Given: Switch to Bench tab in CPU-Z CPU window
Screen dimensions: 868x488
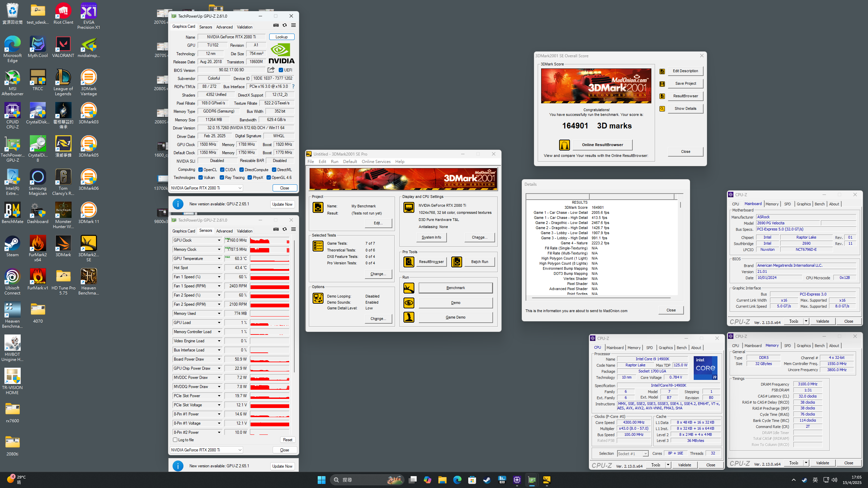Looking at the screenshot, I should pos(682,348).
